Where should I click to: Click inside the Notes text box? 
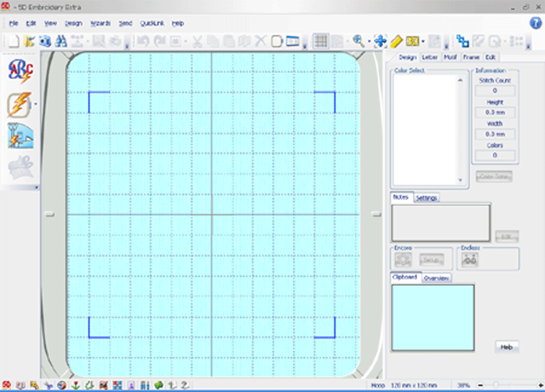point(441,223)
